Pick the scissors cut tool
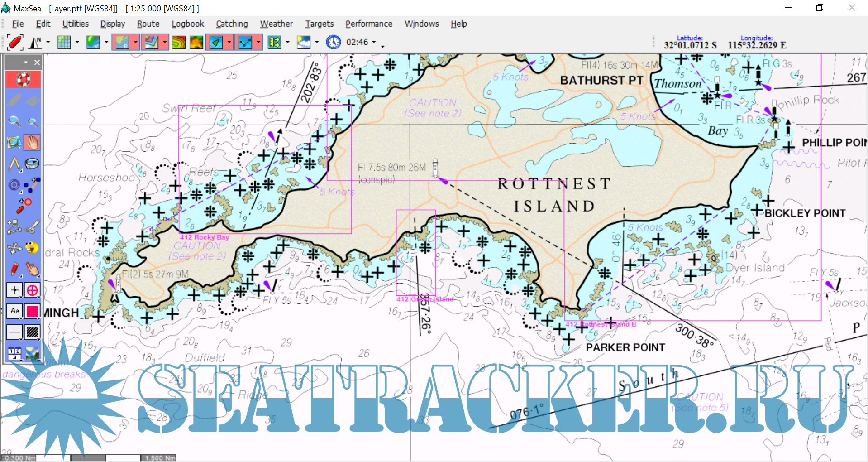This screenshot has height=462, width=868. pyautogui.click(x=32, y=226)
